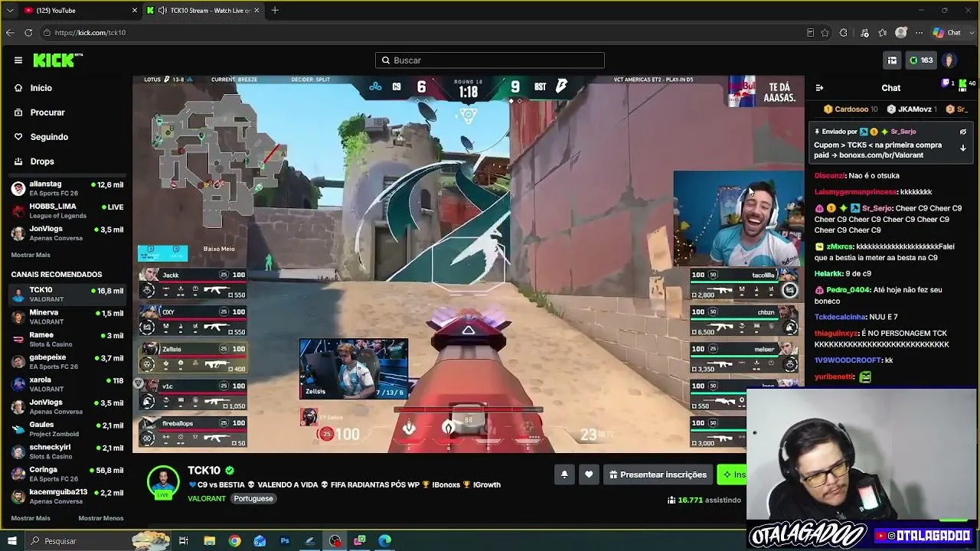Follow TCK10 with the heart button
The height and width of the screenshot is (551, 980).
click(589, 474)
